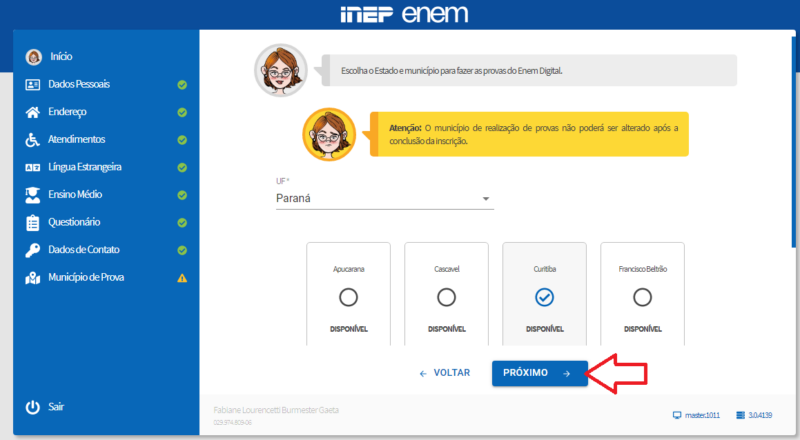This screenshot has width=800, height=440.
Task: Open the UF state dropdown arrow
Action: point(486,199)
